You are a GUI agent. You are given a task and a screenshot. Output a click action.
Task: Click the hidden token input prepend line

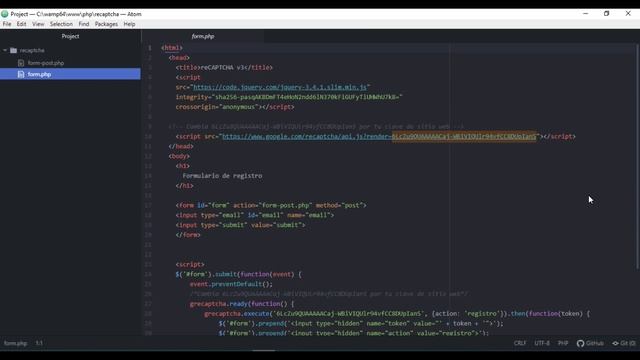[x=361, y=324]
